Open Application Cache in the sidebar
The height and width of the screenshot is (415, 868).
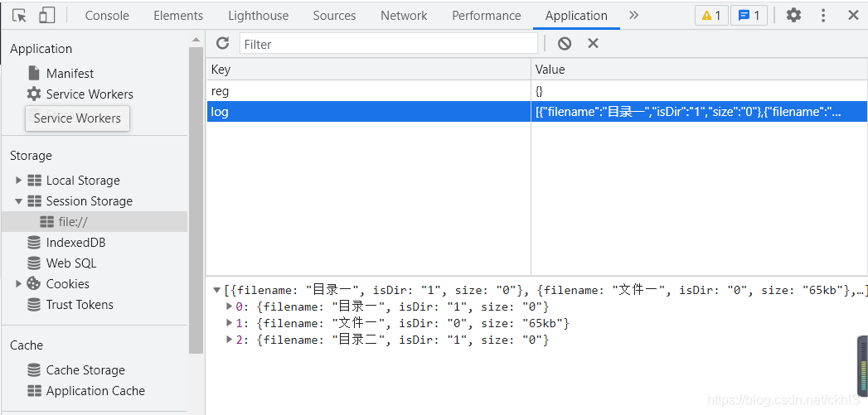pyautogui.click(x=96, y=391)
